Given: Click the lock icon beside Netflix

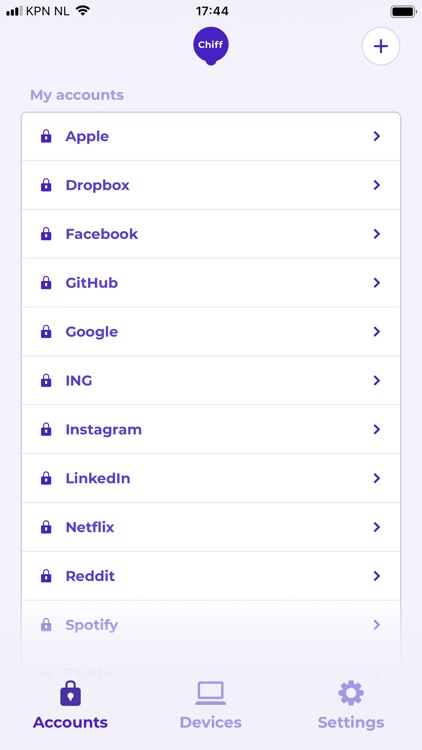Looking at the screenshot, I should pos(46,527).
